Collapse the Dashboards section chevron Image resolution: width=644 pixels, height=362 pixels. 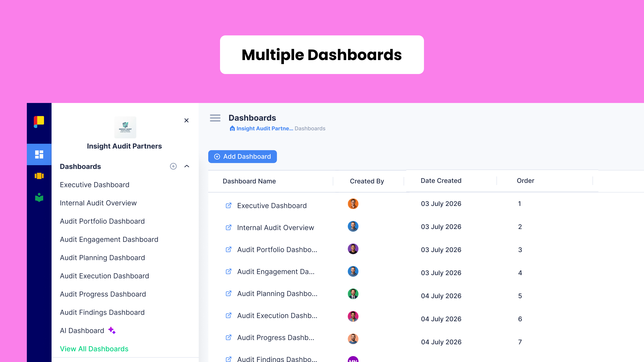pyautogui.click(x=187, y=166)
